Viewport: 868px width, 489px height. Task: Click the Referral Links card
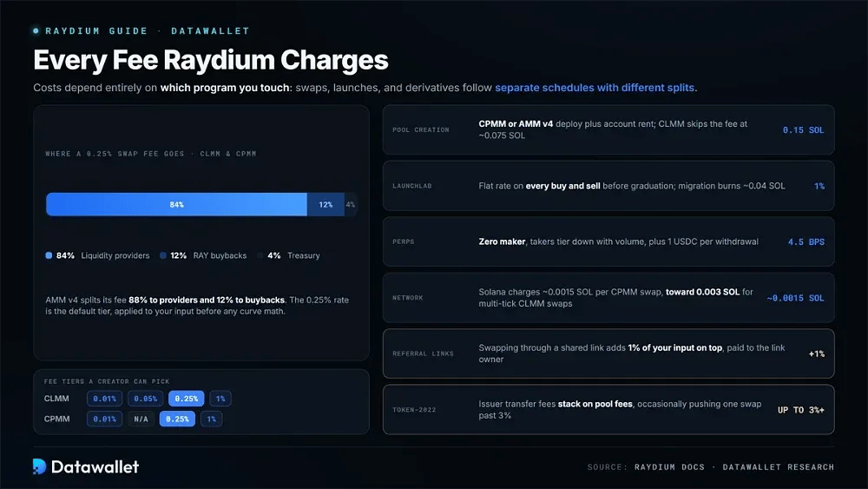tap(608, 354)
